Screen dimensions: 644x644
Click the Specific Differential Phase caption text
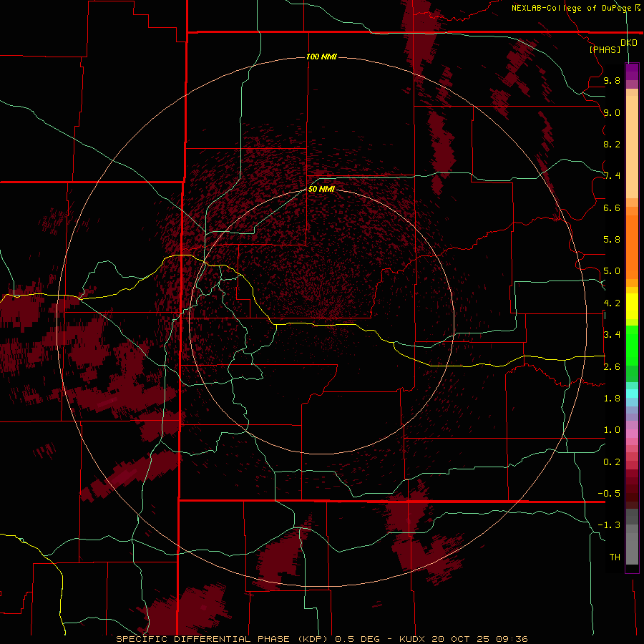click(x=321, y=639)
